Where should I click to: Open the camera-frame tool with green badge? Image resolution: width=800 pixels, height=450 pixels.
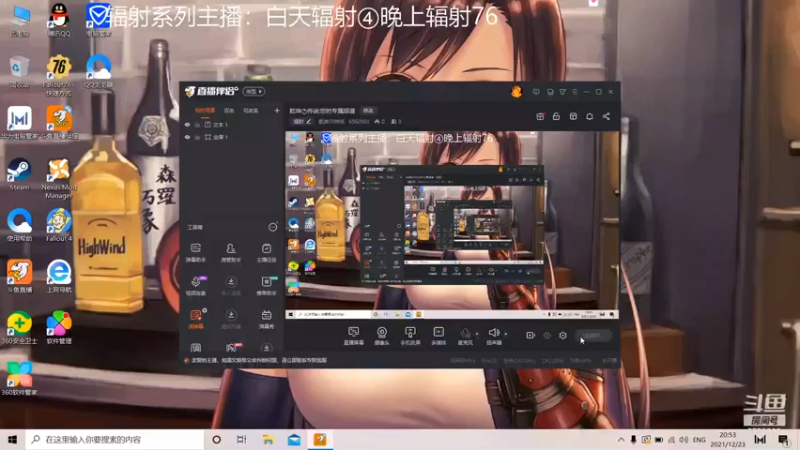pos(266,286)
